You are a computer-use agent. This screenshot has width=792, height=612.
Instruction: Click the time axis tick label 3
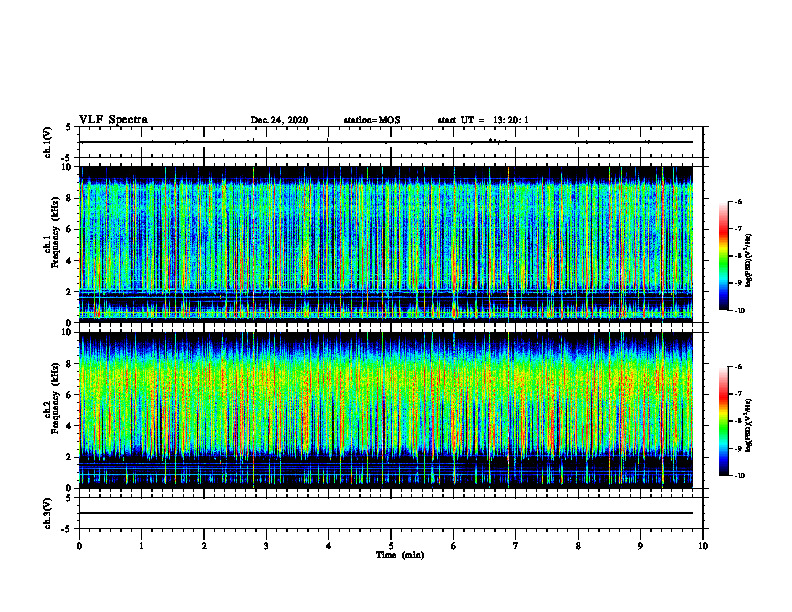[266, 546]
